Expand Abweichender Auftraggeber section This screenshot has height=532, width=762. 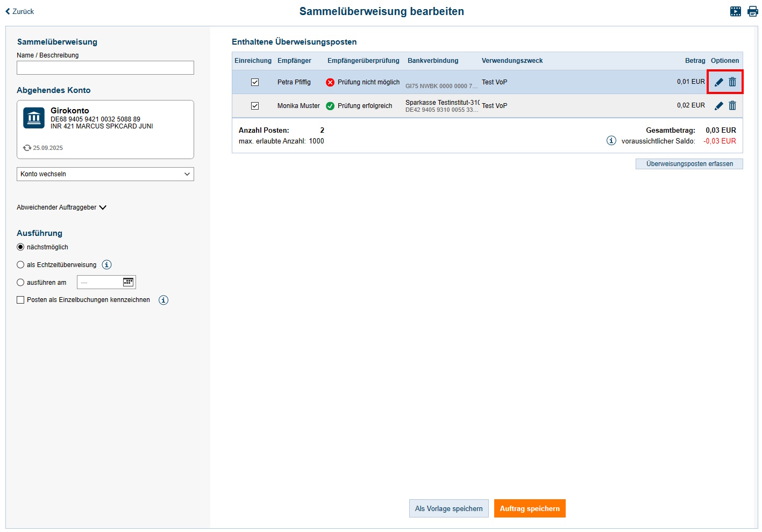click(61, 207)
